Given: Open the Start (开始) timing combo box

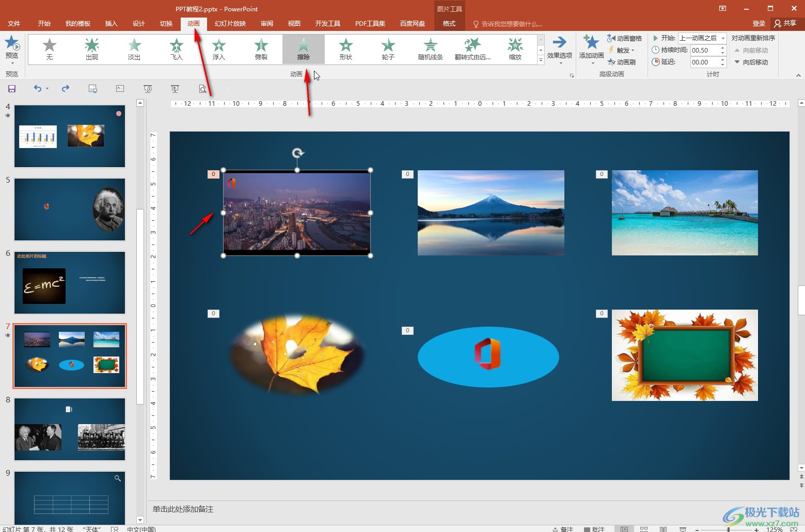Looking at the screenshot, I should point(702,38).
